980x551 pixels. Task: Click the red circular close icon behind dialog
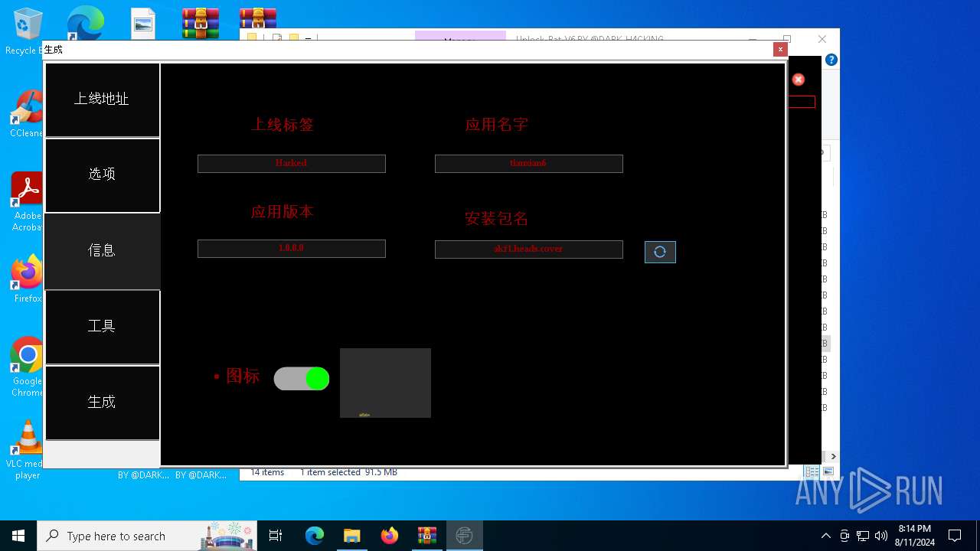(799, 80)
